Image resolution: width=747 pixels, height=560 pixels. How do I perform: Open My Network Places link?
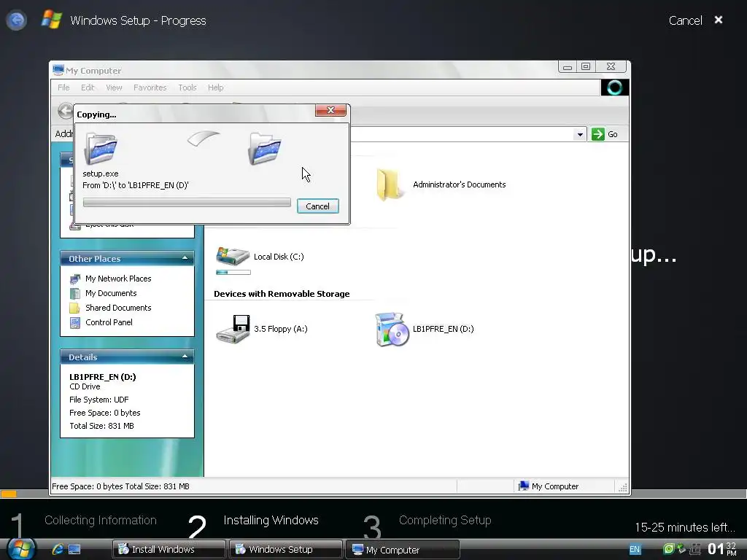tap(118, 279)
